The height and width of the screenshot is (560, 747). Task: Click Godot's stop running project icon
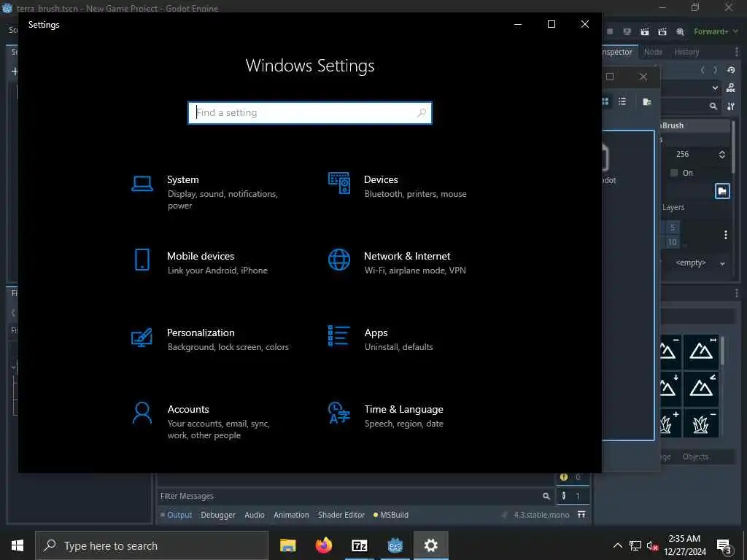point(610,31)
